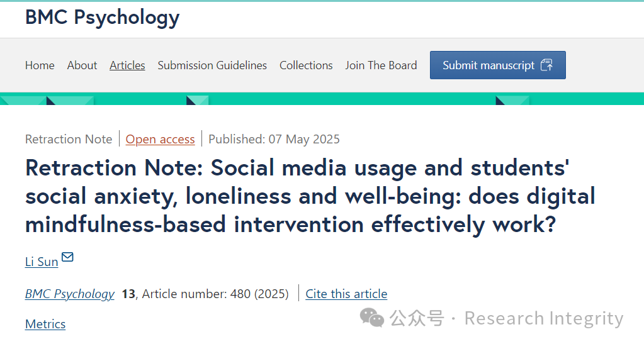Open the Home navigation item

40,65
